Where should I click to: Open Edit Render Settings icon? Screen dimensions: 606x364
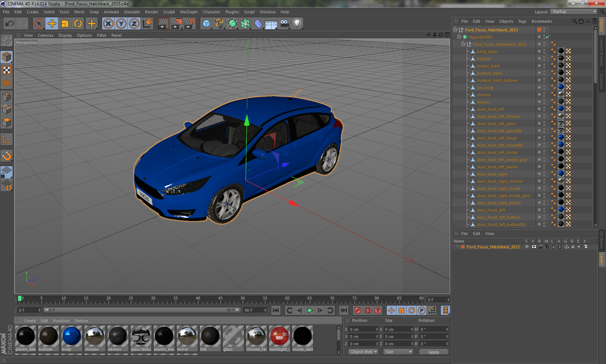[190, 24]
